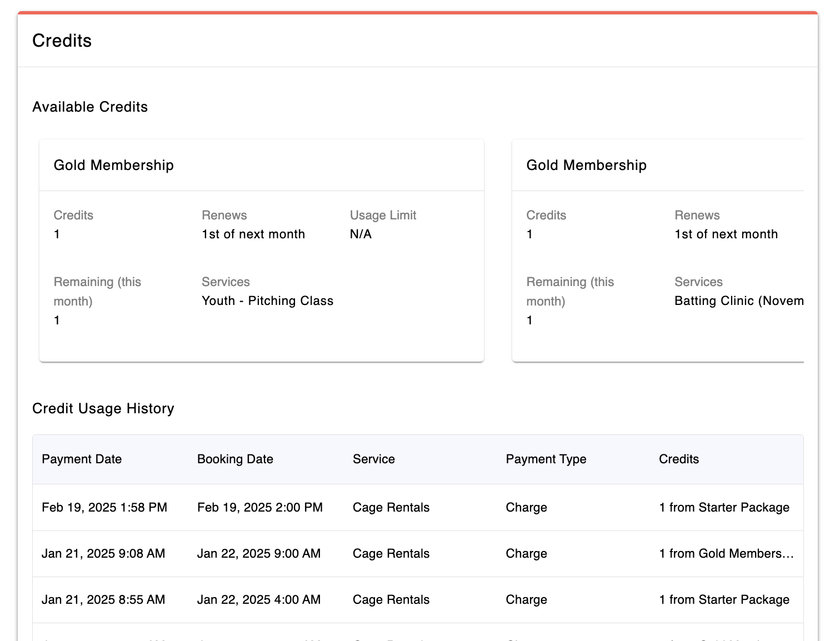The width and height of the screenshot is (840, 641).
Task: Click the Payment Type column header
Action: (x=546, y=459)
